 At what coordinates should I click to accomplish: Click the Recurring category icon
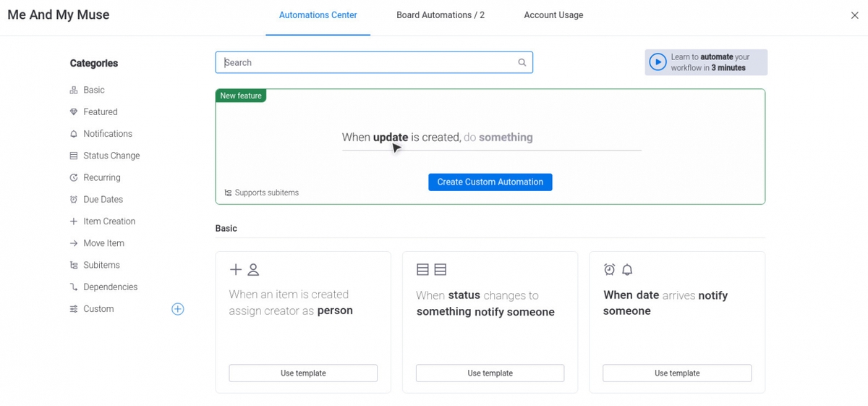point(73,178)
